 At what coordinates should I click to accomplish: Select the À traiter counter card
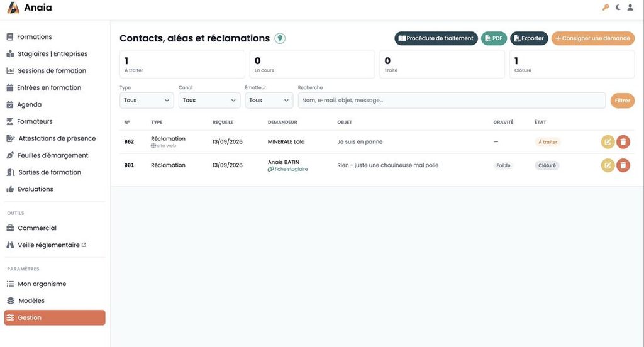tap(182, 64)
